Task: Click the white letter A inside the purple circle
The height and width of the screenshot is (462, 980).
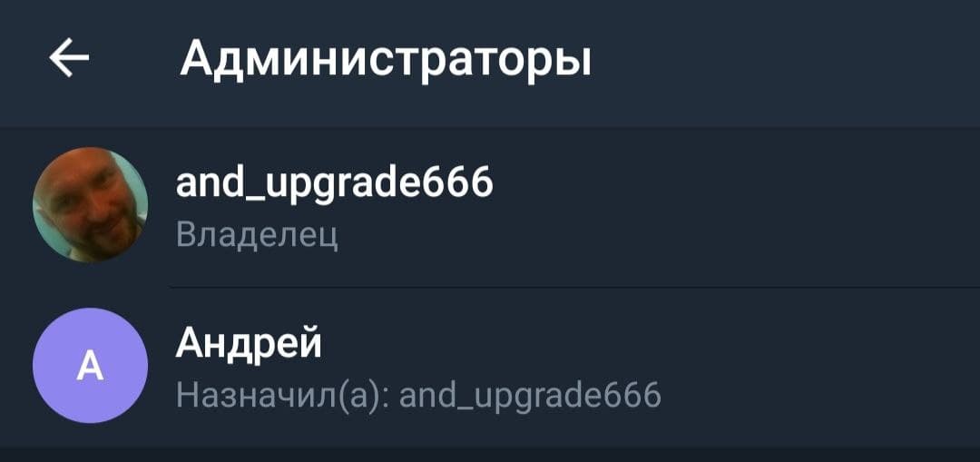Action: [x=90, y=367]
